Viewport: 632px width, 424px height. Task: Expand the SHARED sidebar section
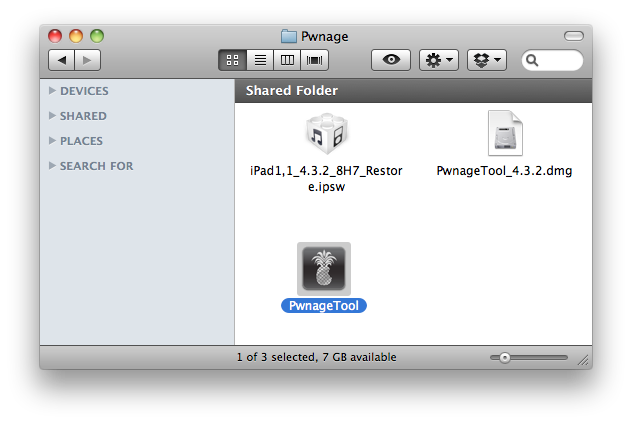click(52, 116)
